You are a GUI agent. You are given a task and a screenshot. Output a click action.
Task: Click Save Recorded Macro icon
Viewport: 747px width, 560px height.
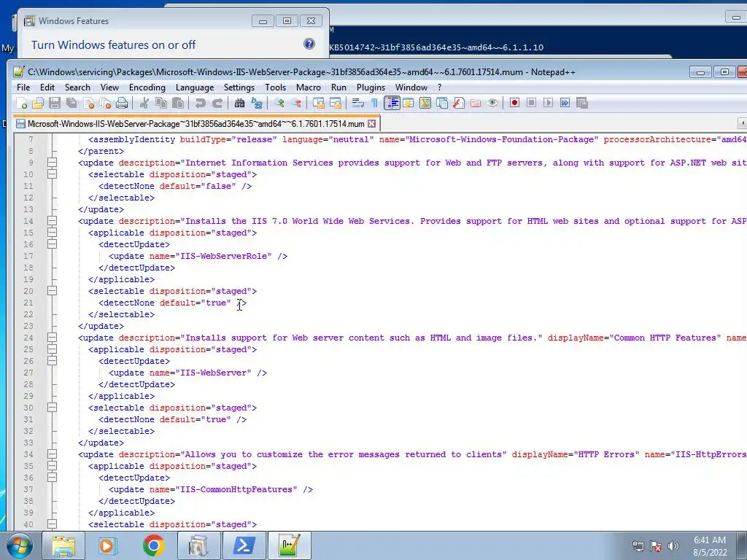pos(582,104)
